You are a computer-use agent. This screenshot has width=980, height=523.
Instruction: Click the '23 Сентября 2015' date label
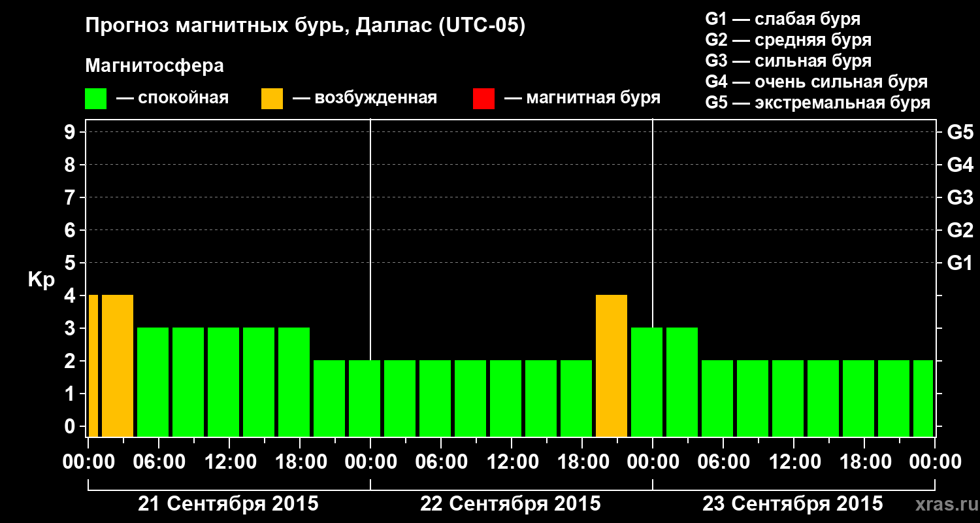(x=792, y=504)
